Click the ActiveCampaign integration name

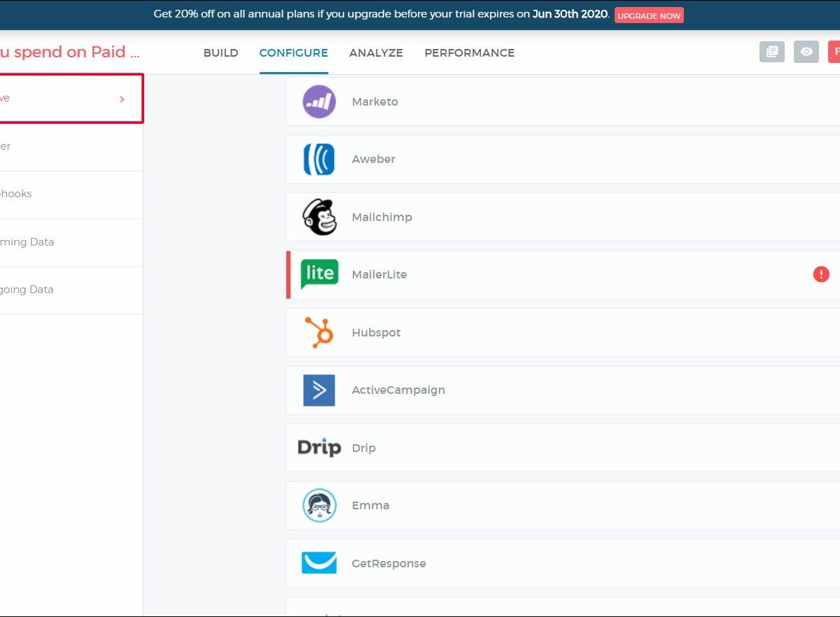[398, 390]
